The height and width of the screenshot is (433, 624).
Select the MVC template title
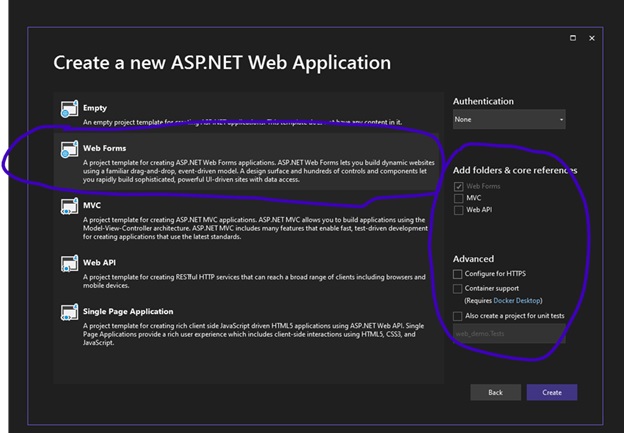point(92,205)
